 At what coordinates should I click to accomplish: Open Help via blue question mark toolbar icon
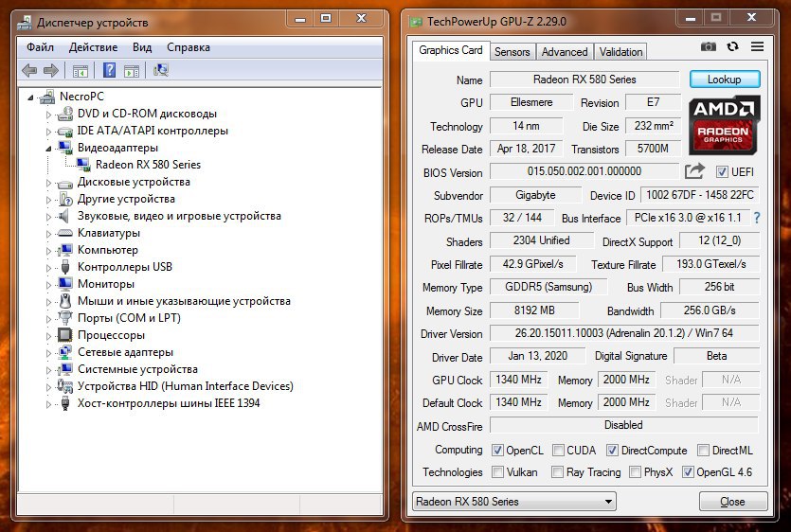tap(109, 70)
